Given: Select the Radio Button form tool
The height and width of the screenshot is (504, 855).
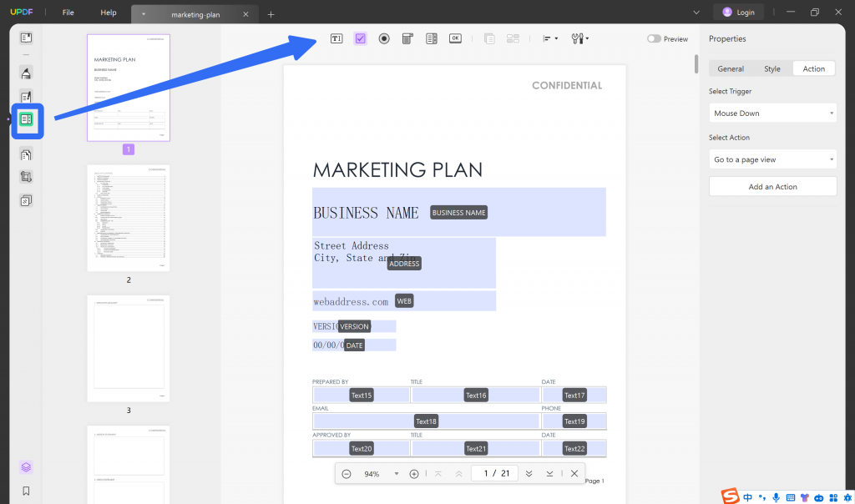Looking at the screenshot, I should (x=383, y=38).
